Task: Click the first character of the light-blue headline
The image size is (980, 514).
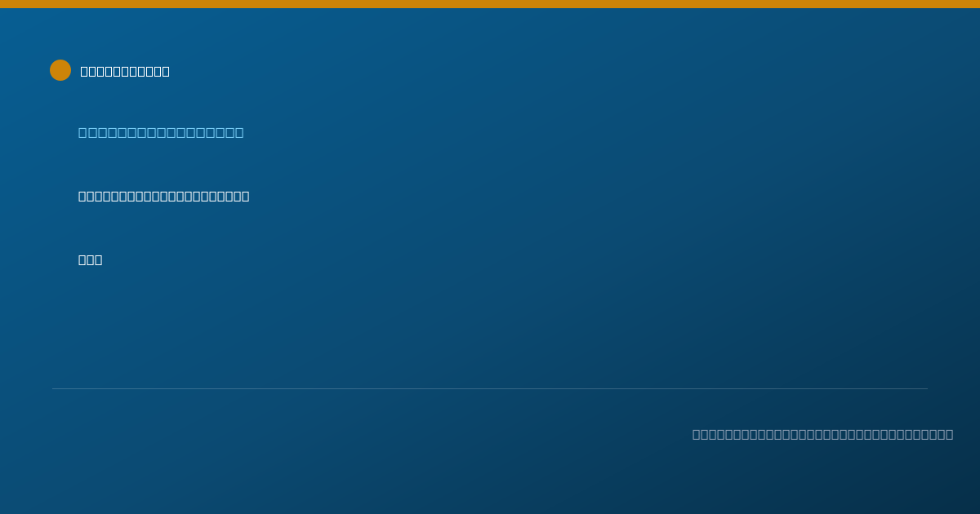Action: [82, 132]
